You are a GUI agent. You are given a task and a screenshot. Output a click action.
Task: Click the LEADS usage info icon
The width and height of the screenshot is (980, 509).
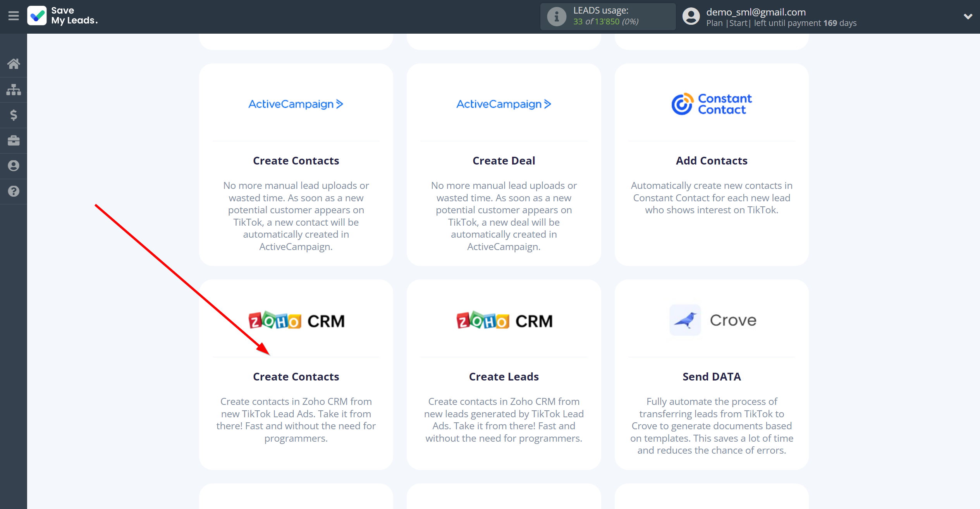[x=557, y=17]
